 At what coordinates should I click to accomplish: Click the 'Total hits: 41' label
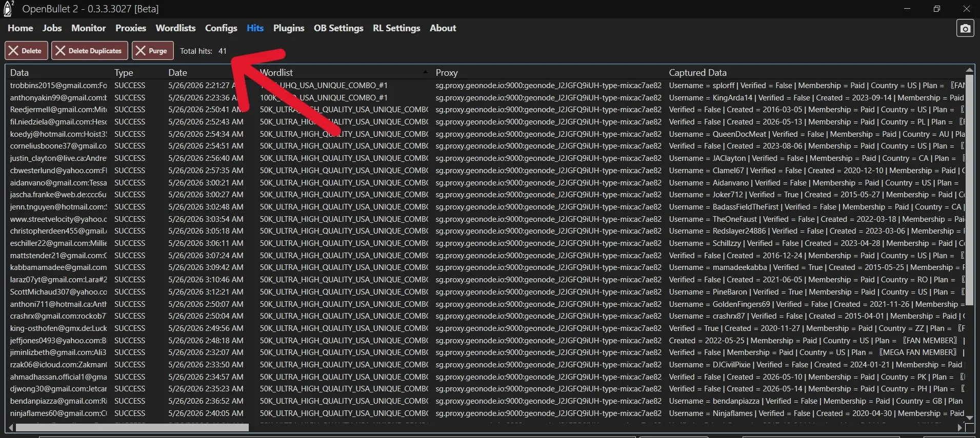point(203,51)
